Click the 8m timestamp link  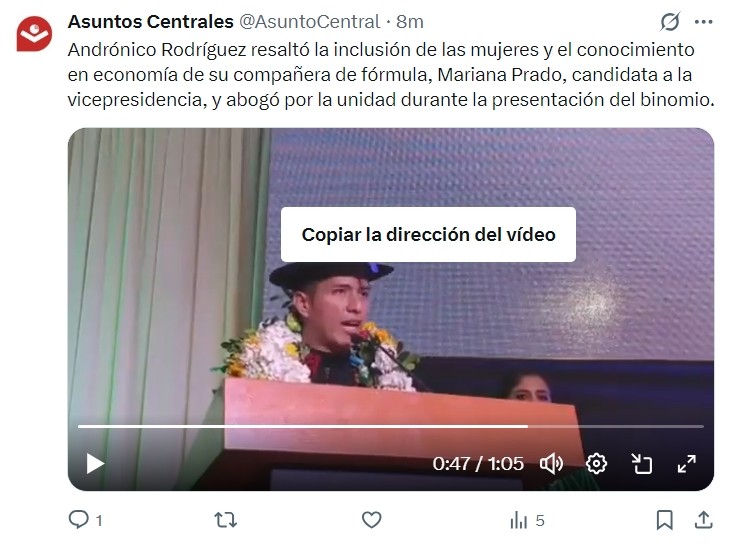tap(410, 22)
